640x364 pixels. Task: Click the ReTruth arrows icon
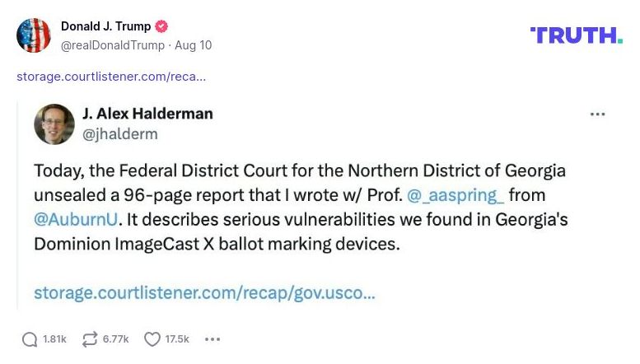coord(90,339)
